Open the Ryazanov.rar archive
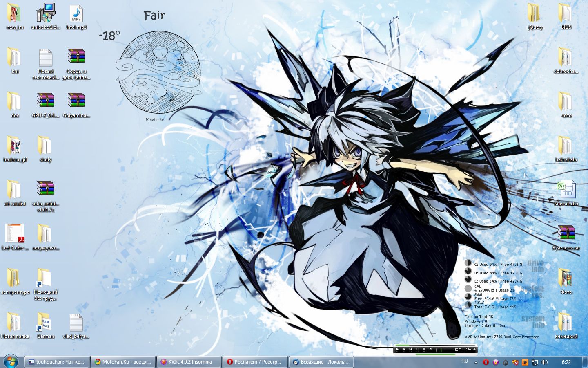 pos(566,237)
